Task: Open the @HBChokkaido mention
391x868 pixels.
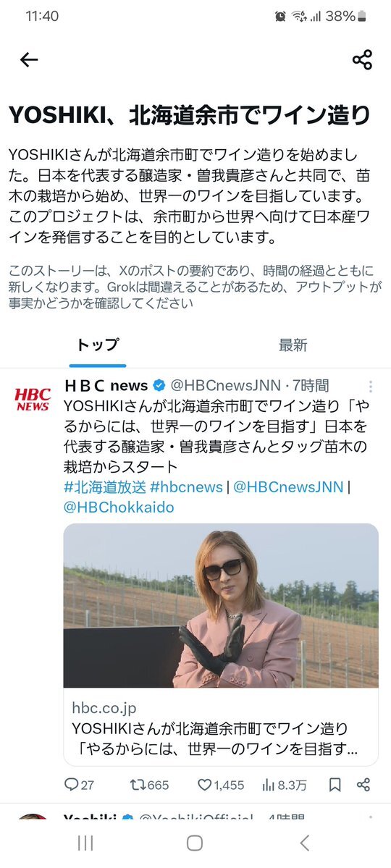Action: tap(119, 507)
